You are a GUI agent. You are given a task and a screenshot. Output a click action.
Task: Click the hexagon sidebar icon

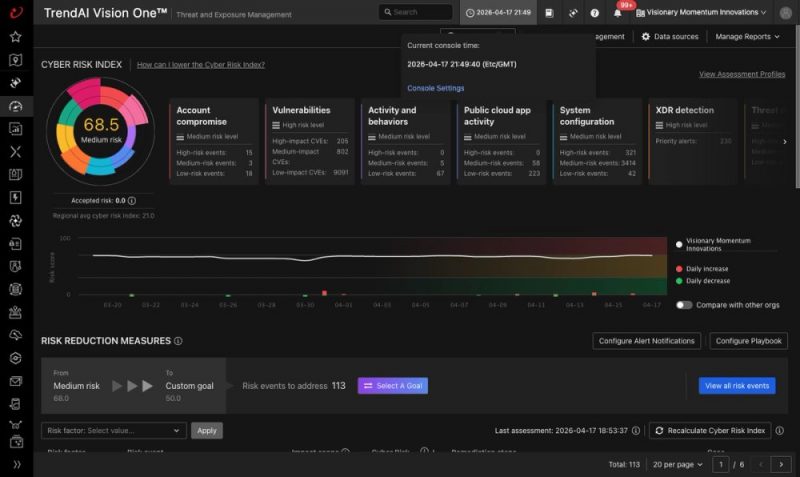(16, 358)
